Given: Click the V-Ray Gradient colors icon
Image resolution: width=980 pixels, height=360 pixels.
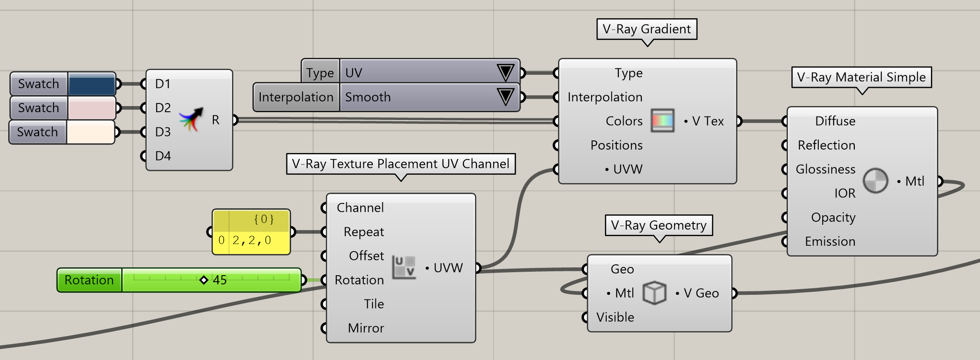Looking at the screenshot, I should pos(662,120).
